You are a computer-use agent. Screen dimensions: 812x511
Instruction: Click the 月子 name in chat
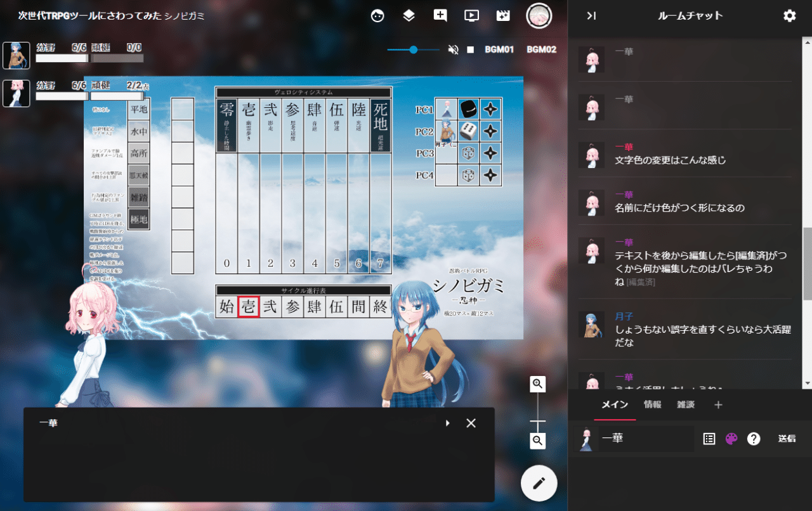pos(624,316)
